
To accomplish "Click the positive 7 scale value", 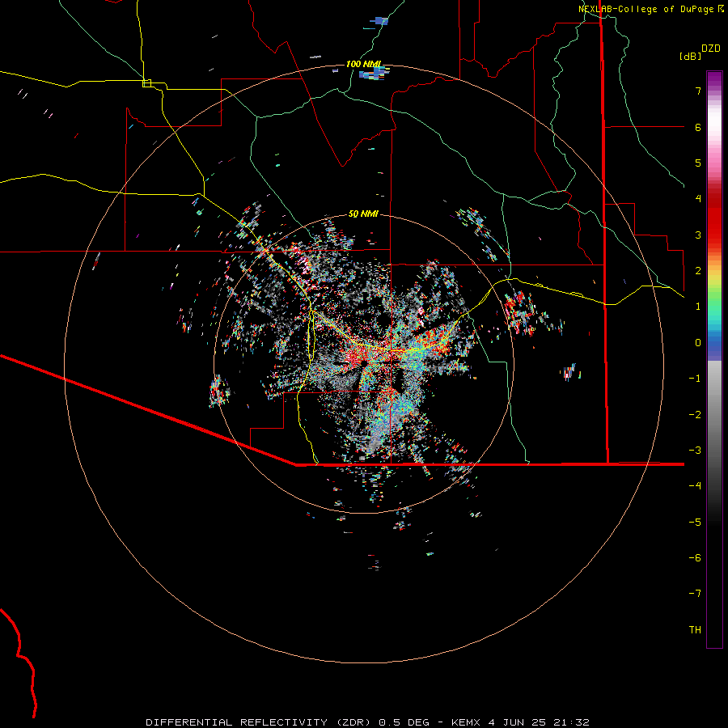I will click(698, 91).
